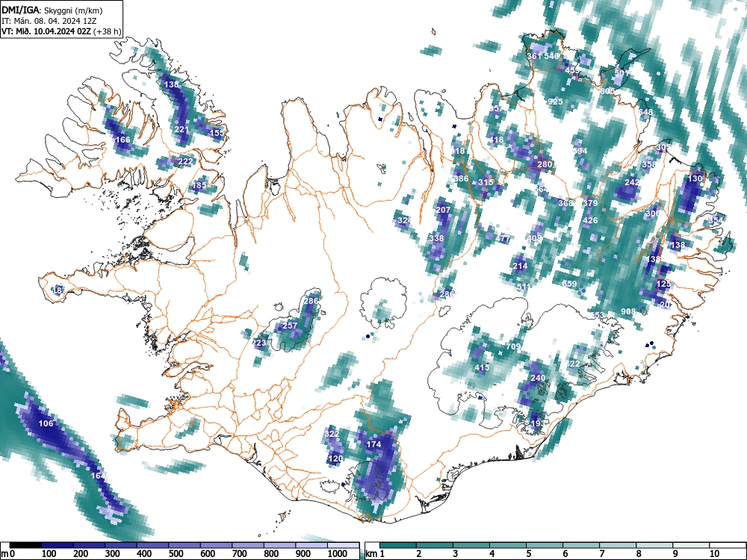Click the offshore value 164

click(x=98, y=476)
